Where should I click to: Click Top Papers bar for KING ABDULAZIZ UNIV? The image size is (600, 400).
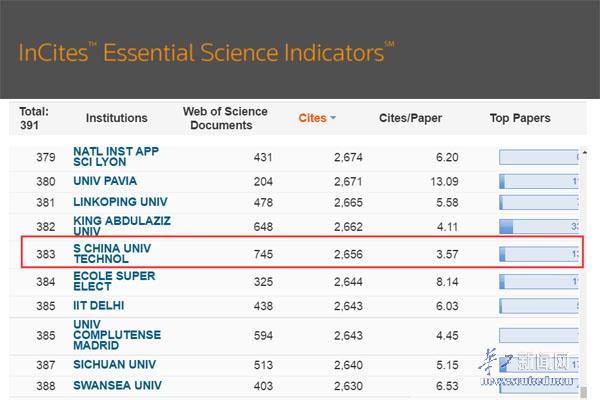pyautogui.click(x=540, y=226)
